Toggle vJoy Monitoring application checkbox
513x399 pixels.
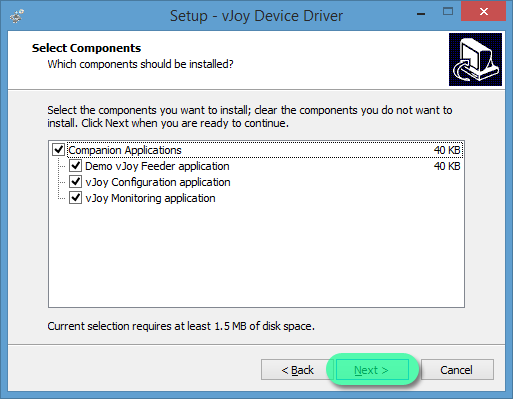[76, 198]
